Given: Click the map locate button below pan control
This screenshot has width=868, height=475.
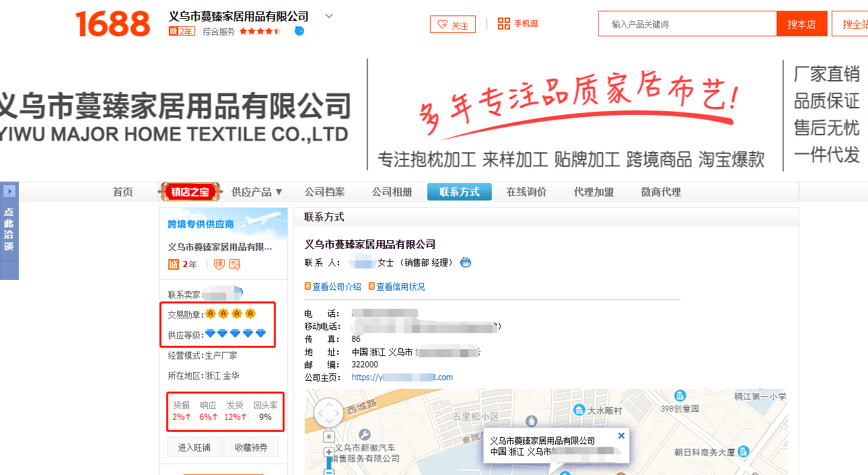Looking at the screenshot, I should coord(329,437).
